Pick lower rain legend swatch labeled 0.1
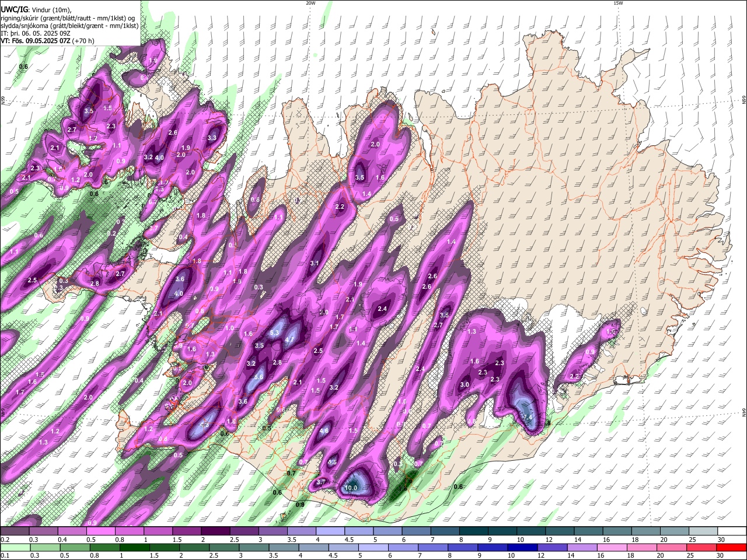 (15, 547)
